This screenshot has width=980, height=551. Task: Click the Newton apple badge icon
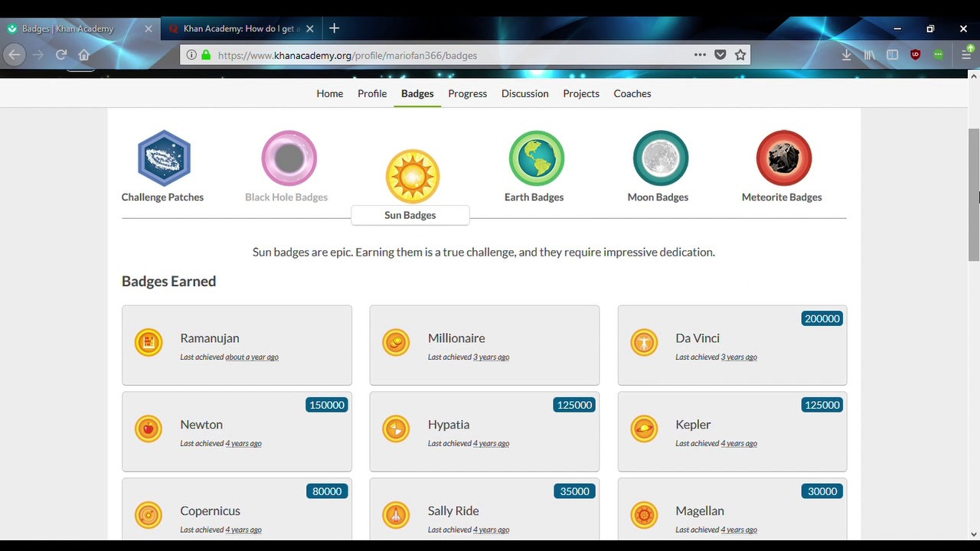149,429
